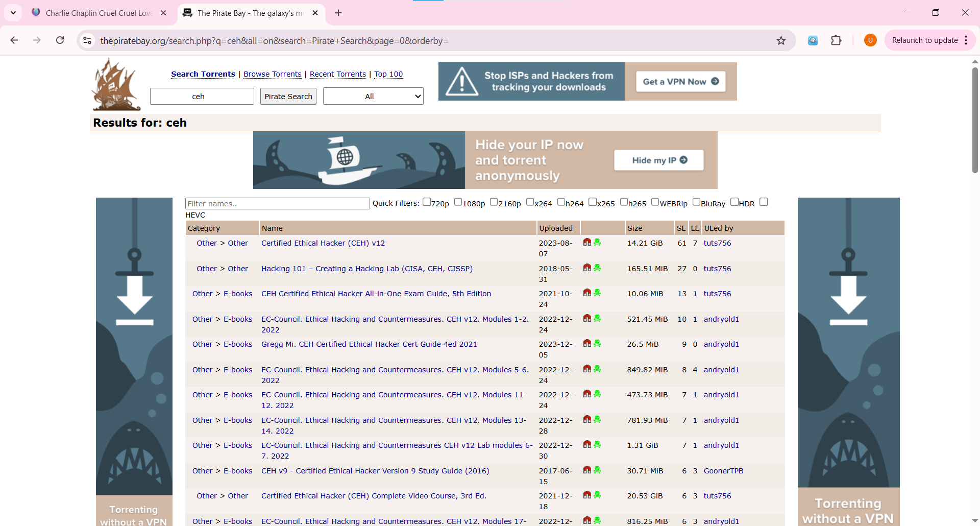Click green skull icon for Hacking 101 row
The width and height of the screenshot is (980, 526).
tap(597, 268)
